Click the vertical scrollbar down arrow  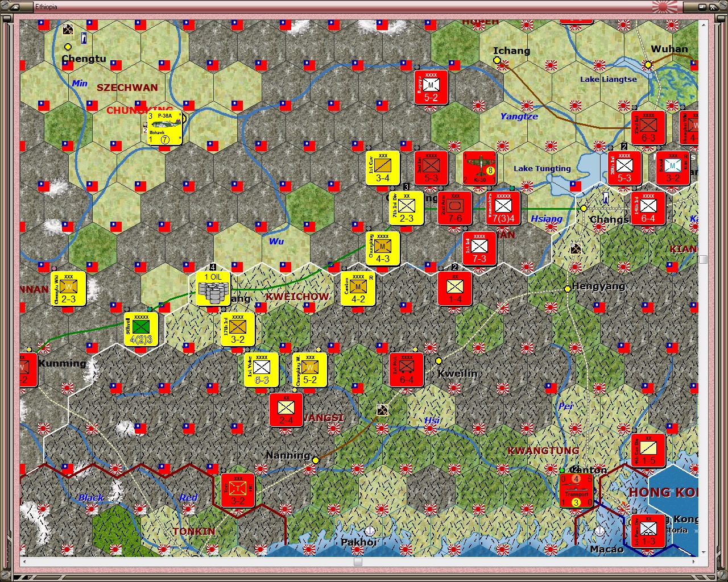[704, 552]
